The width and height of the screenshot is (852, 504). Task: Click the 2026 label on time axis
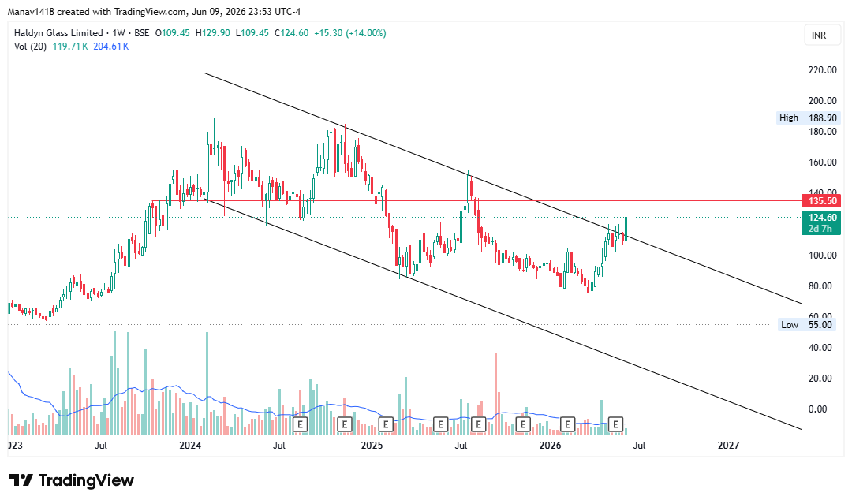550,446
